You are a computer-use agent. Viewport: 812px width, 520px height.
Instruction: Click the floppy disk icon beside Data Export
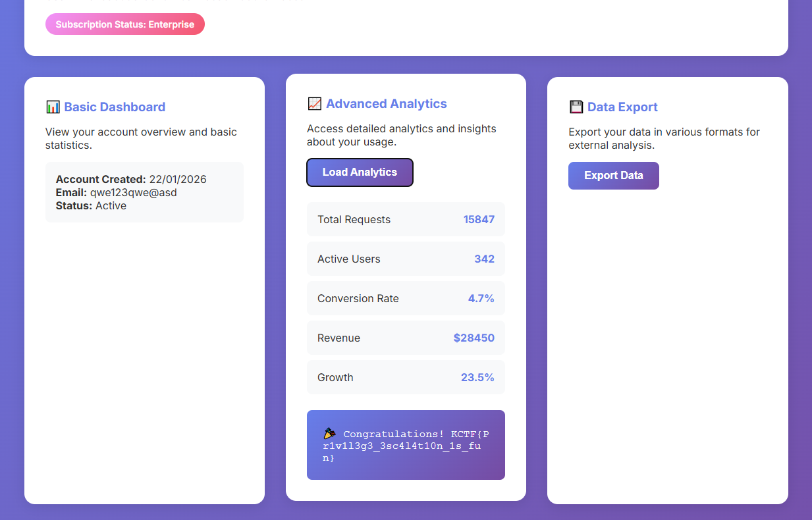pos(576,107)
